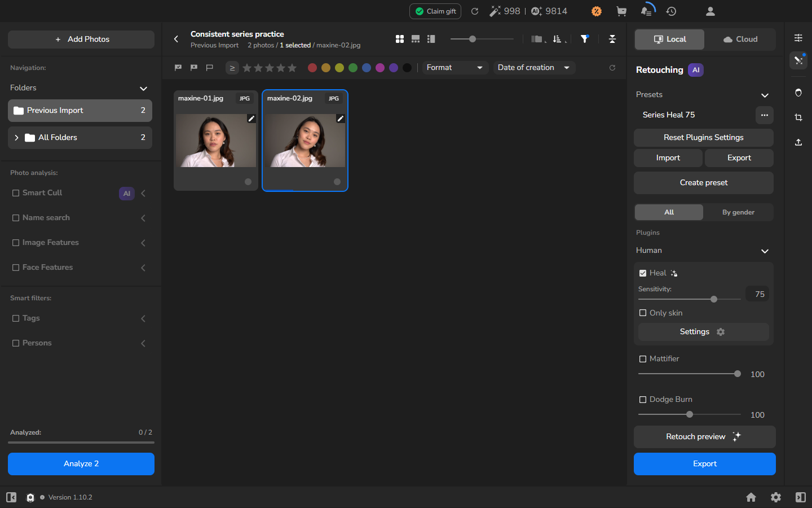Toggle the filter funnel icon

(585, 39)
